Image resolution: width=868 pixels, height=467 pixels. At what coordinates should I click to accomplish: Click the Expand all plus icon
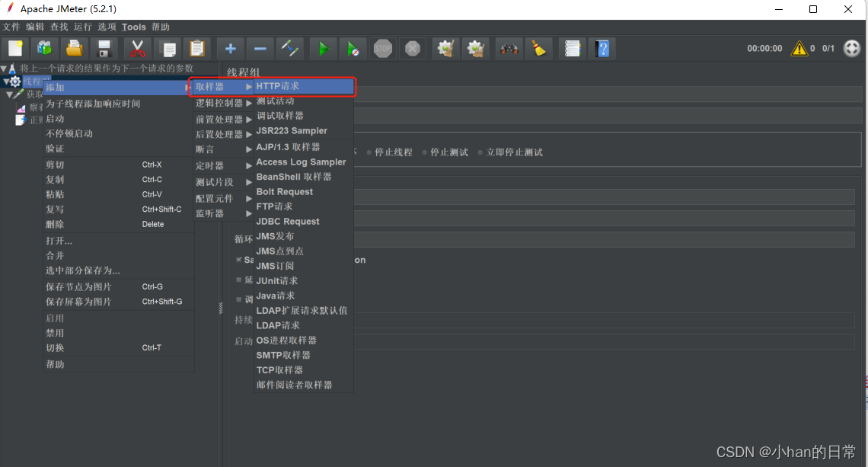pyautogui.click(x=230, y=49)
